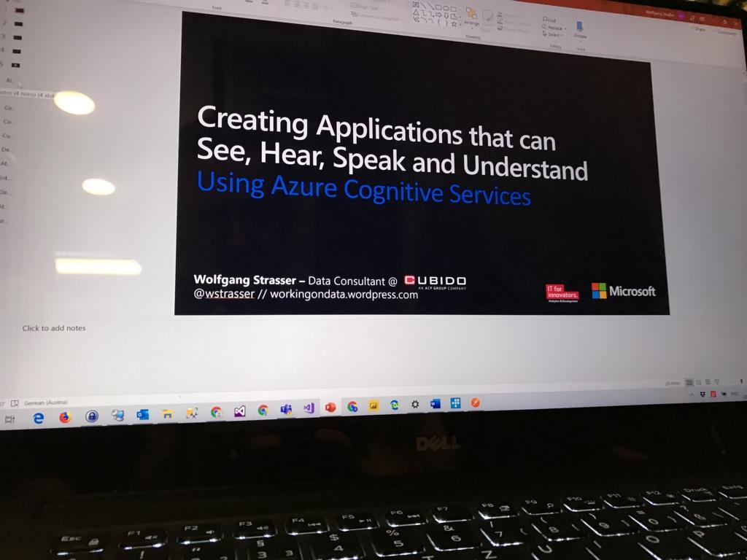The image size is (747, 560).
Task: Click Normal view button in status bar
Action: pyautogui.click(x=689, y=382)
